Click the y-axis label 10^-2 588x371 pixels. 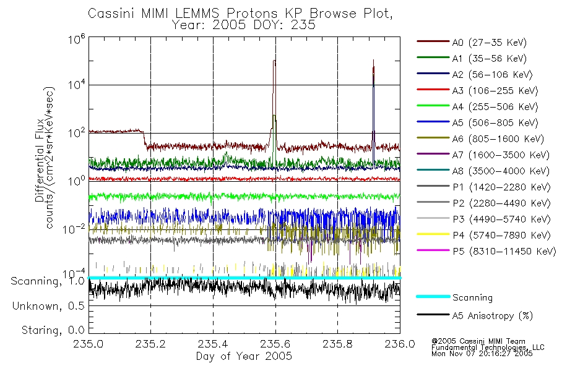coord(74,229)
